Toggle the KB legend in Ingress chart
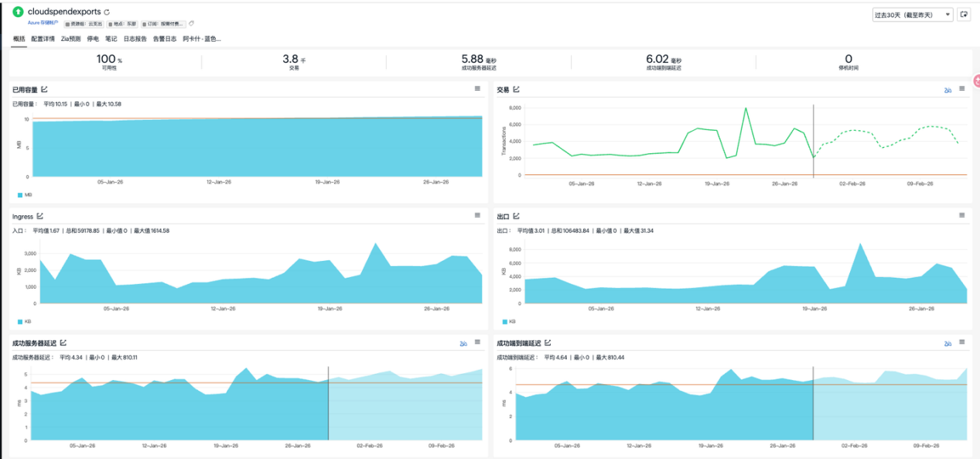 point(23,320)
